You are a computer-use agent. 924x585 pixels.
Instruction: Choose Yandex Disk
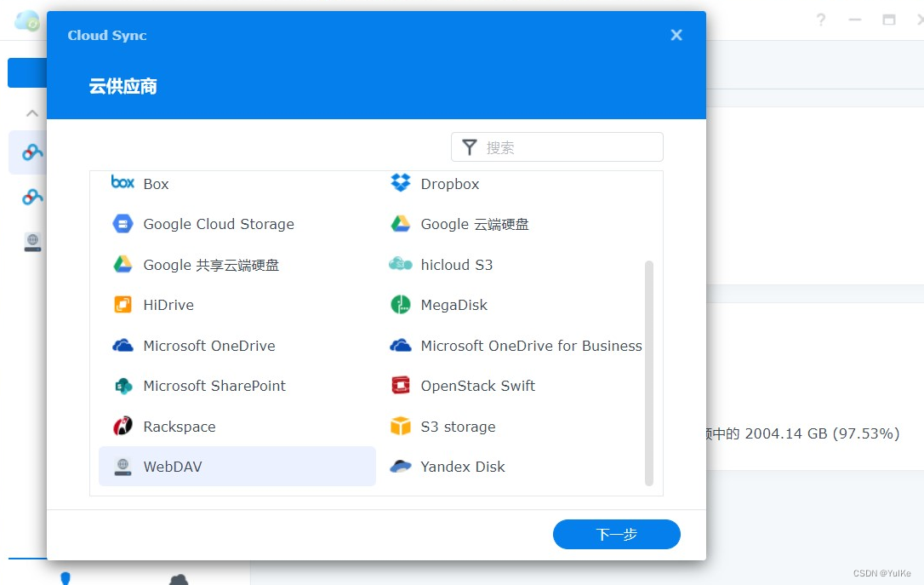point(463,467)
